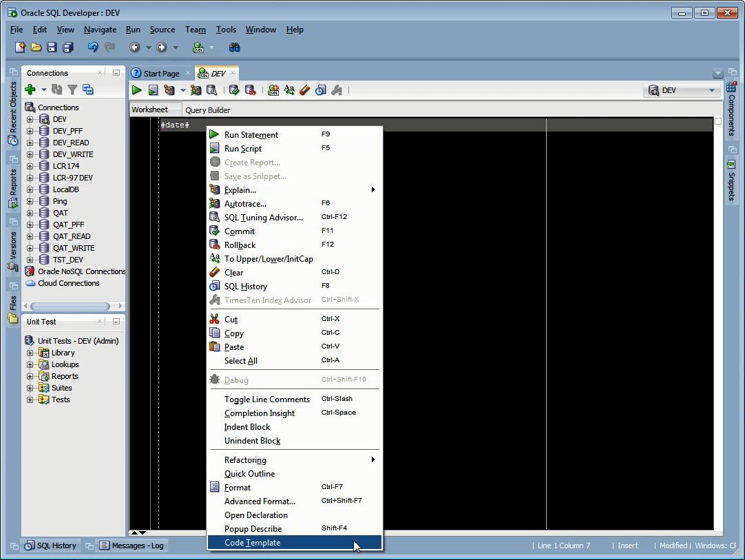Viewport: 745px width, 560px height.
Task: Click the Filter funnel icon in Connections panel
Action: tap(72, 90)
